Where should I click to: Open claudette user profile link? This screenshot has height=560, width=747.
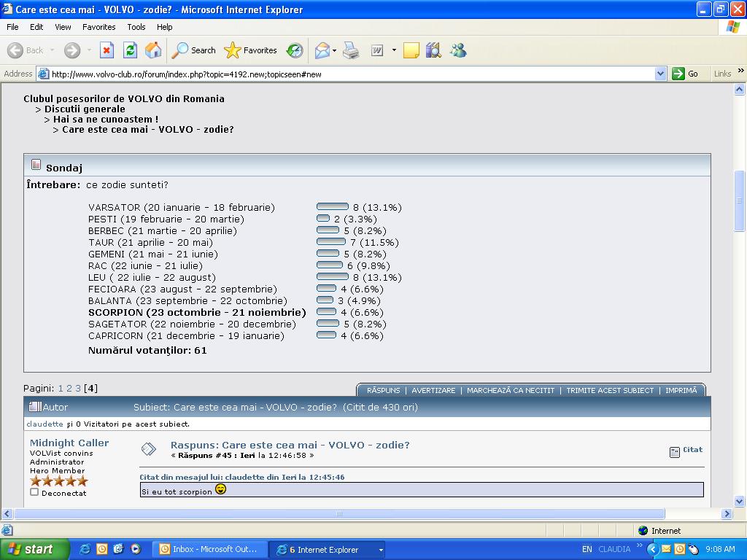44,424
